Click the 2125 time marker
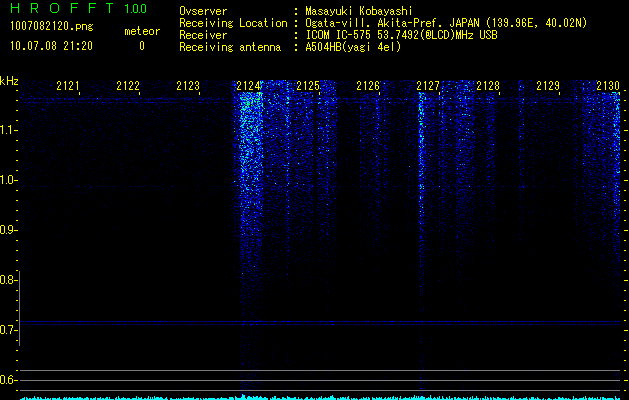The width and height of the screenshot is (629, 400). [x=308, y=85]
